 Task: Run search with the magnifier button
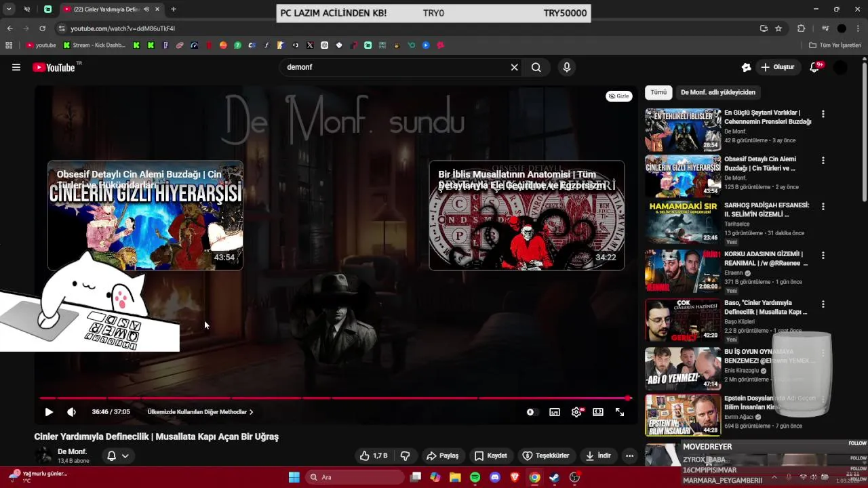coord(536,67)
